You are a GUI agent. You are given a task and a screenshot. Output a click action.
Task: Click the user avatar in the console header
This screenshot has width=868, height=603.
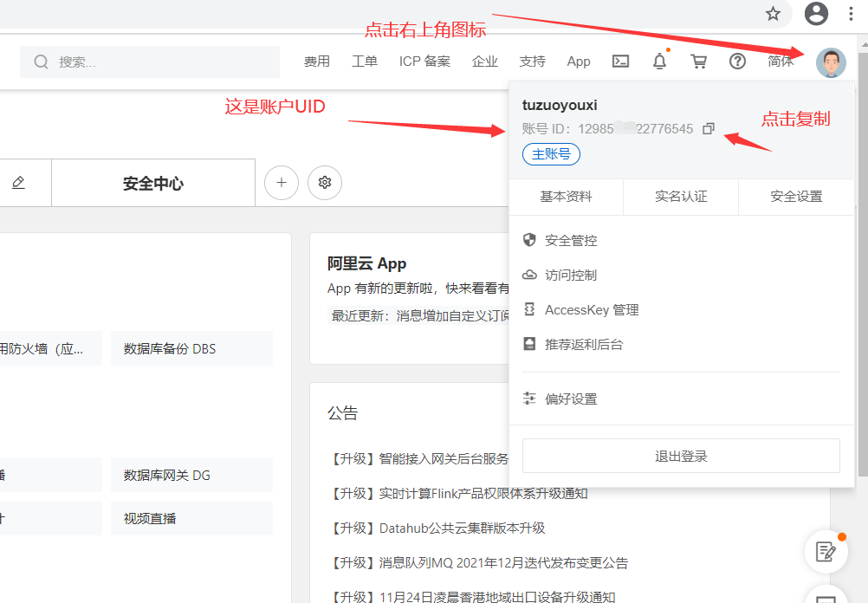(x=831, y=62)
